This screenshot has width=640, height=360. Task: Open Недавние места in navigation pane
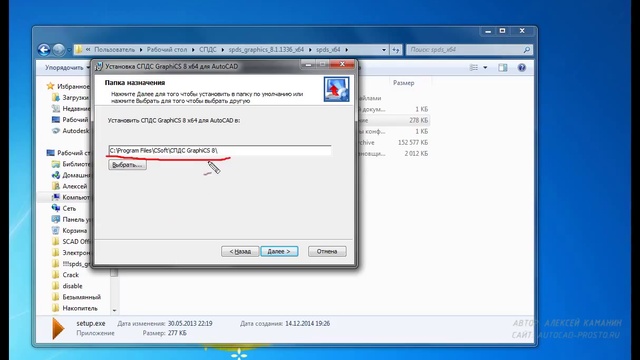(71, 109)
